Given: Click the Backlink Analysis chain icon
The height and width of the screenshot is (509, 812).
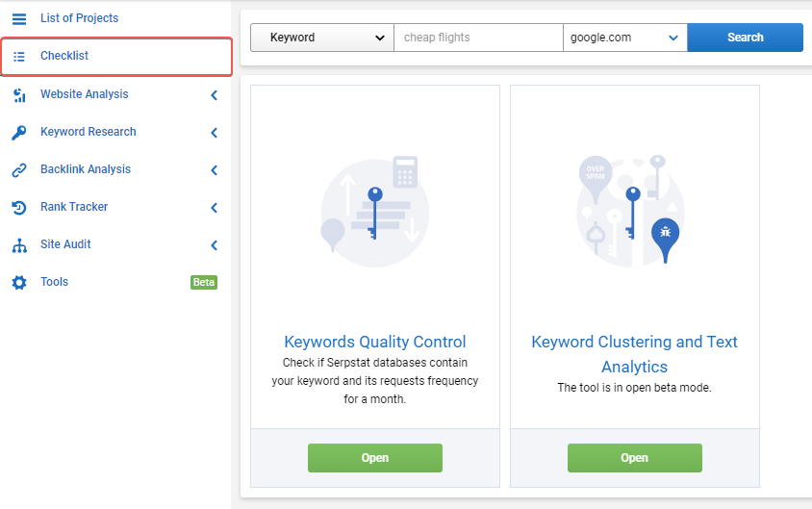Looking at the screenshot, I should point(19,170).
